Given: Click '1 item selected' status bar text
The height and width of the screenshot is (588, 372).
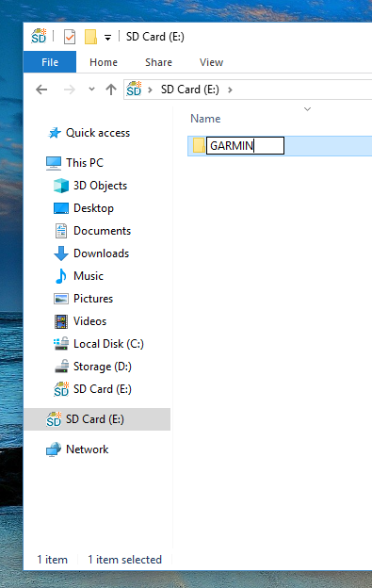Looking at the screenshot, I should point(124,560).
